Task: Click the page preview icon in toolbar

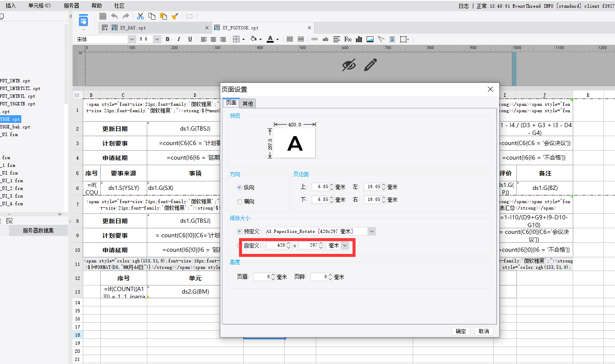Action: (x=83, y=20)
